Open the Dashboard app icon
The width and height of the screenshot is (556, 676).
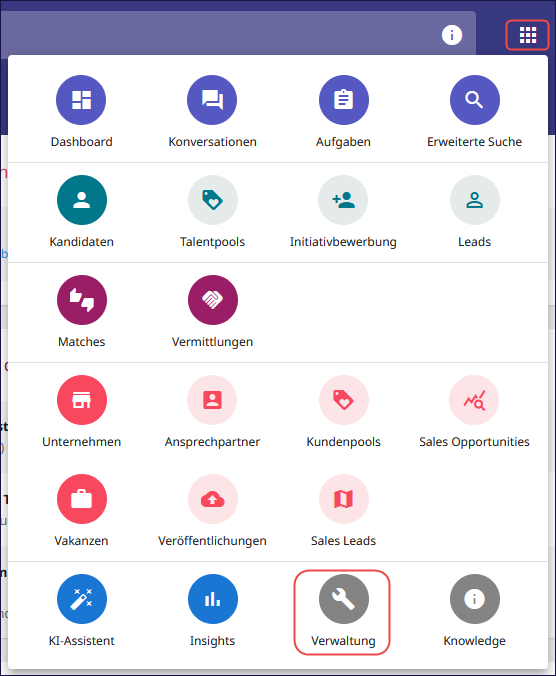coord(81,100)
